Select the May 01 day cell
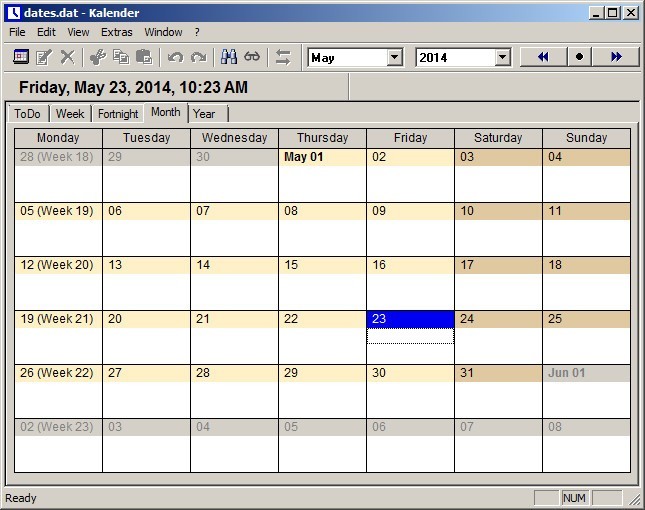The width and height of the screenshot is (645, 510). pos(322,176)
